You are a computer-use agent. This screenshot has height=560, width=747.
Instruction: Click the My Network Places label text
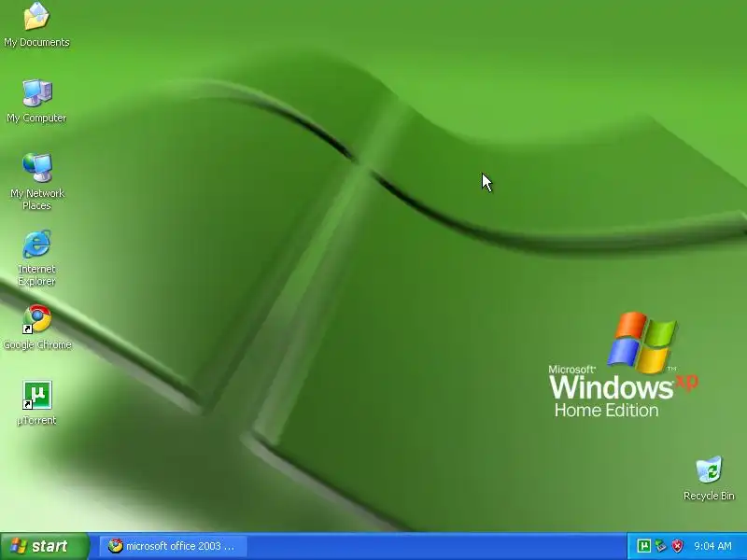click(37, 200)
